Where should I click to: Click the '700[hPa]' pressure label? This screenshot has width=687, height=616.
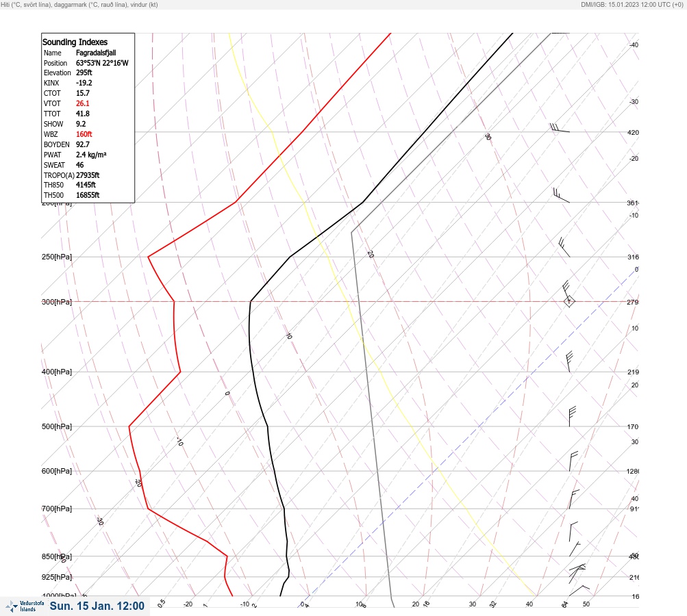point(57,509)
